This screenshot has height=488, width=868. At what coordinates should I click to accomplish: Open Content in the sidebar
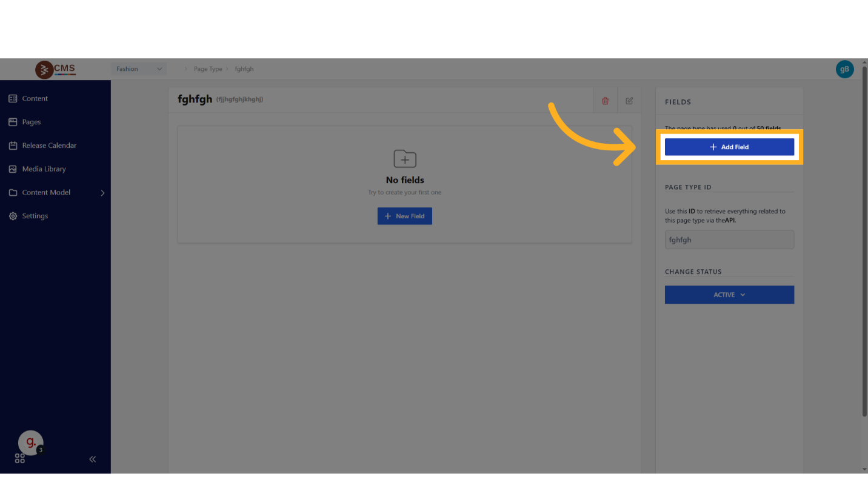(35, 98)
